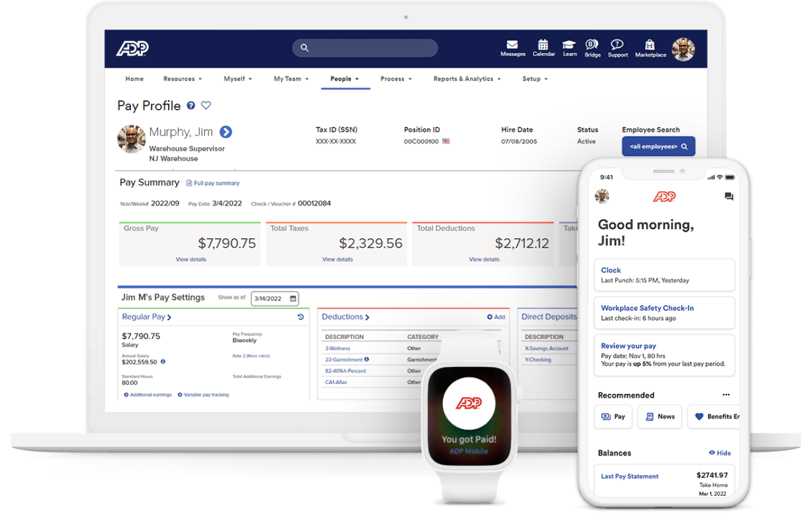This screenshot has height=514, width=812.
Task: Open the CA1-Aflac deduction
Action: click(x=336, y=382)
